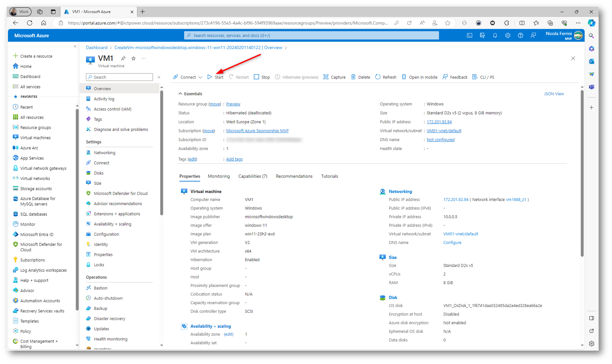Click the resource menu Search field

coord(119,77)
